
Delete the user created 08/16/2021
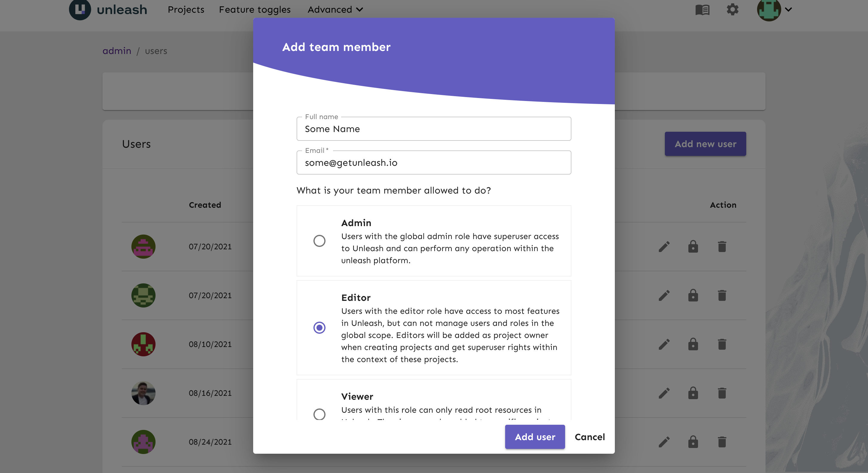[722, 393]
